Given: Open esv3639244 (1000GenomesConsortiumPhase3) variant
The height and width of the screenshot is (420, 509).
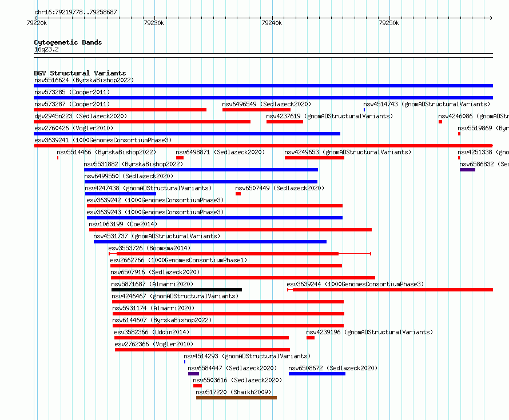Looking at the screenshot, I should [356, 284].
